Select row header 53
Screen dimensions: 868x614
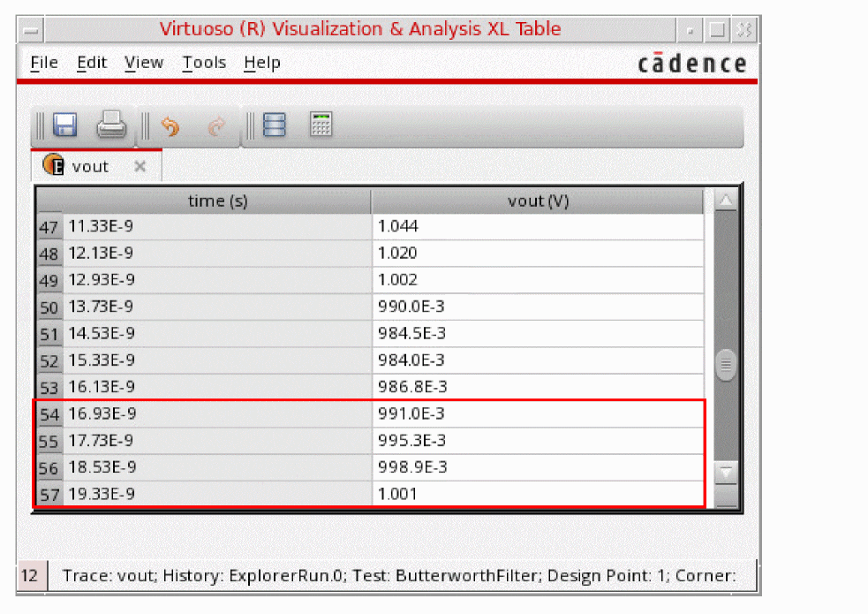click(x=49, y=388)
